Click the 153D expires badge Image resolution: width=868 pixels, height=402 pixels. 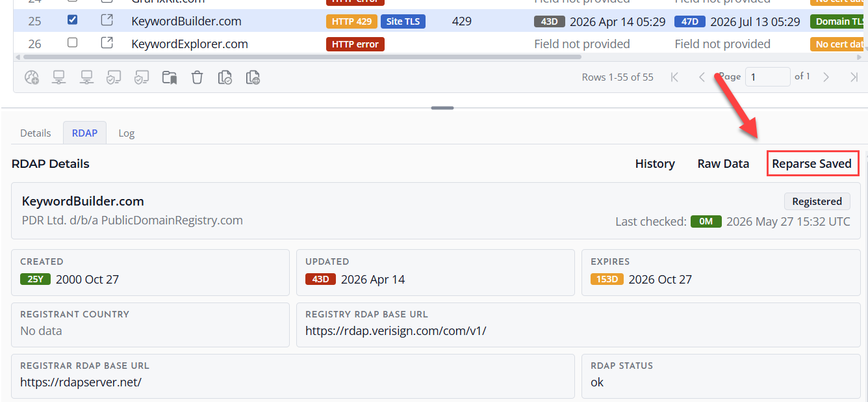607,279
